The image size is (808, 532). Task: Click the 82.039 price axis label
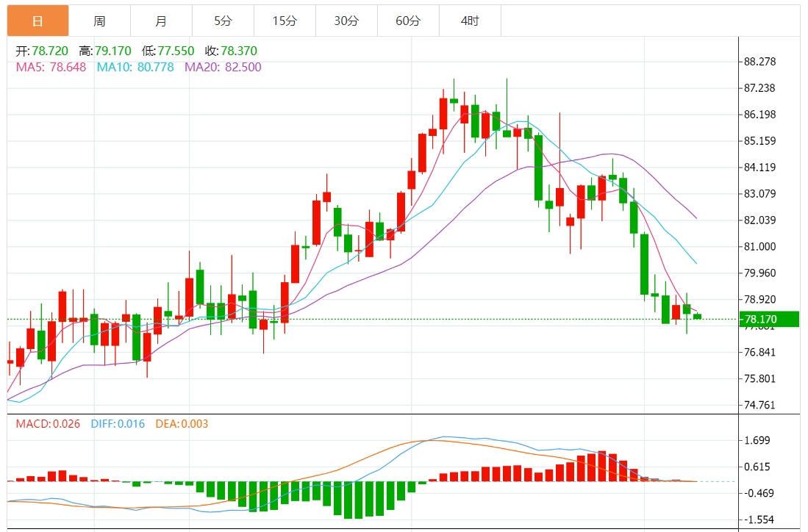coord(760,220)
